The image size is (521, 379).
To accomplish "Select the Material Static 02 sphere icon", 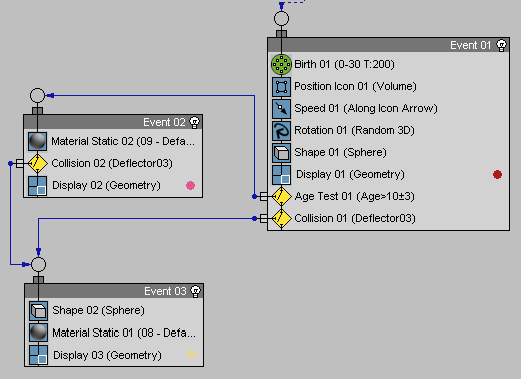I will tap(37, 141).
